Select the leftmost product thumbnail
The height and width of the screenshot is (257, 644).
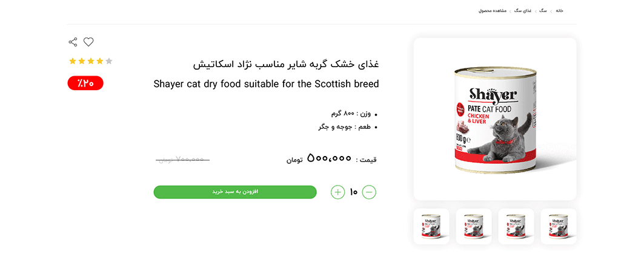pyautogui.click(x=431, y=227)
